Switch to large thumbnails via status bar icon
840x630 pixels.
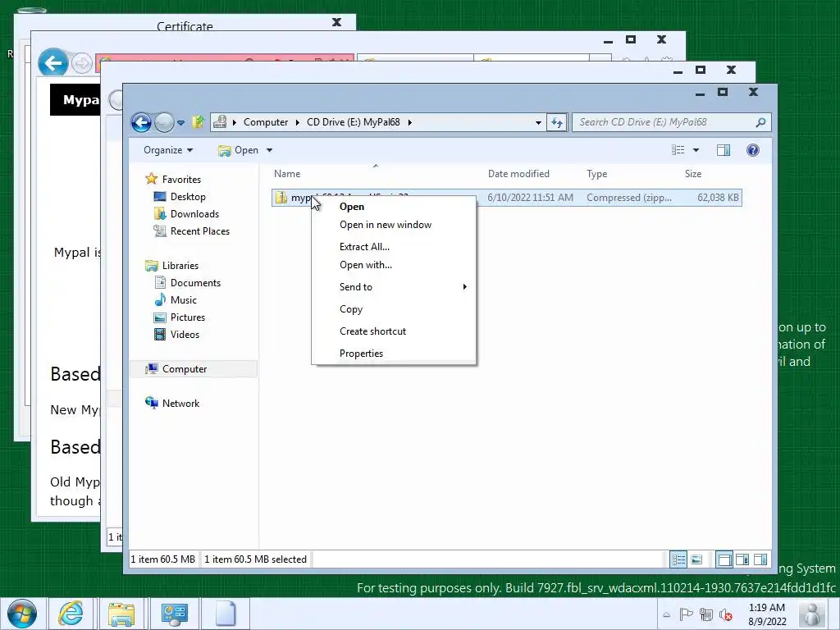tap(696, 559)
